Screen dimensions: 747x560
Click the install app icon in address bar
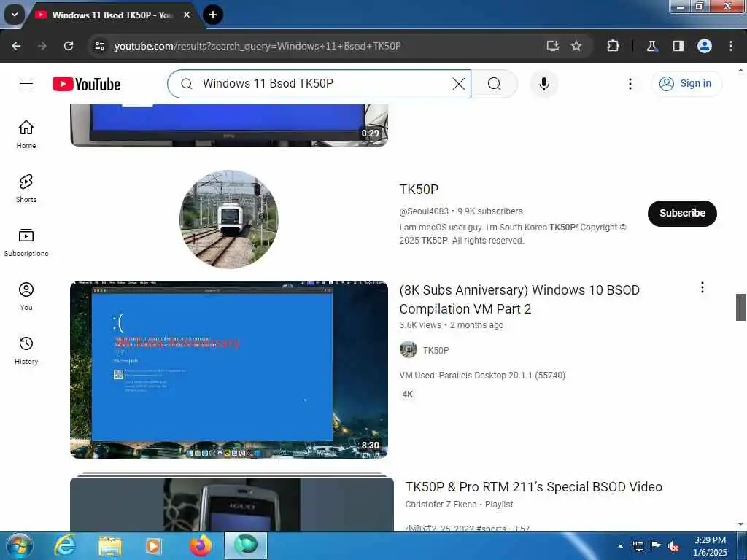pos(553,46)
